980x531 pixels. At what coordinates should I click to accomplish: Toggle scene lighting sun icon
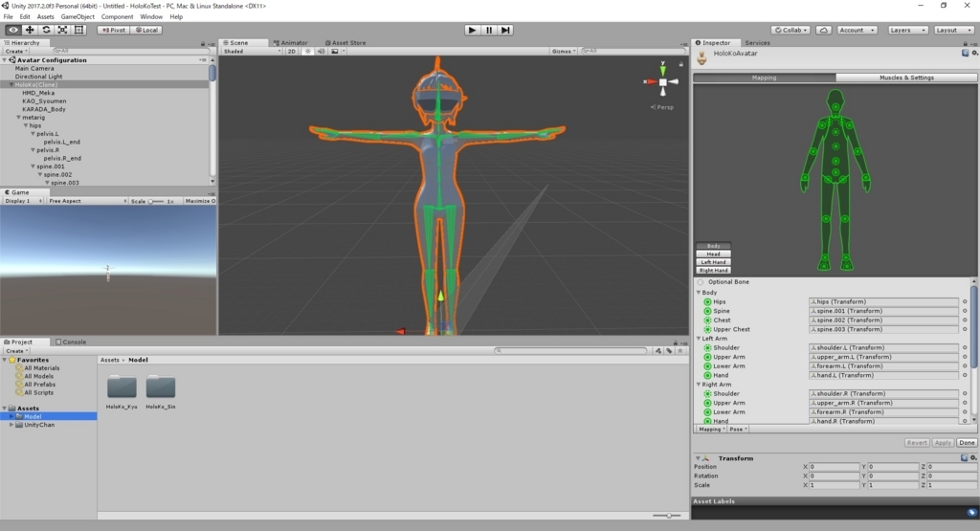coord(307,52)
